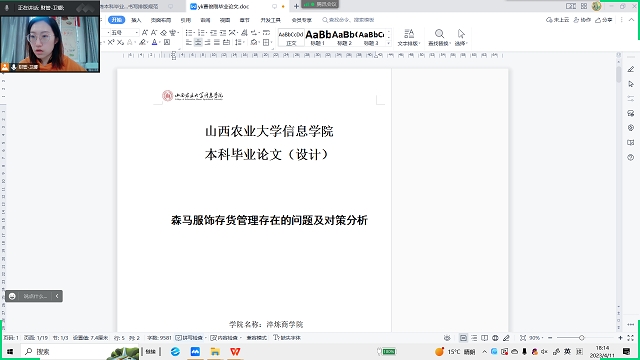Add a new document tab
This screenshot has height=360, width=640.
coord(296,6)
